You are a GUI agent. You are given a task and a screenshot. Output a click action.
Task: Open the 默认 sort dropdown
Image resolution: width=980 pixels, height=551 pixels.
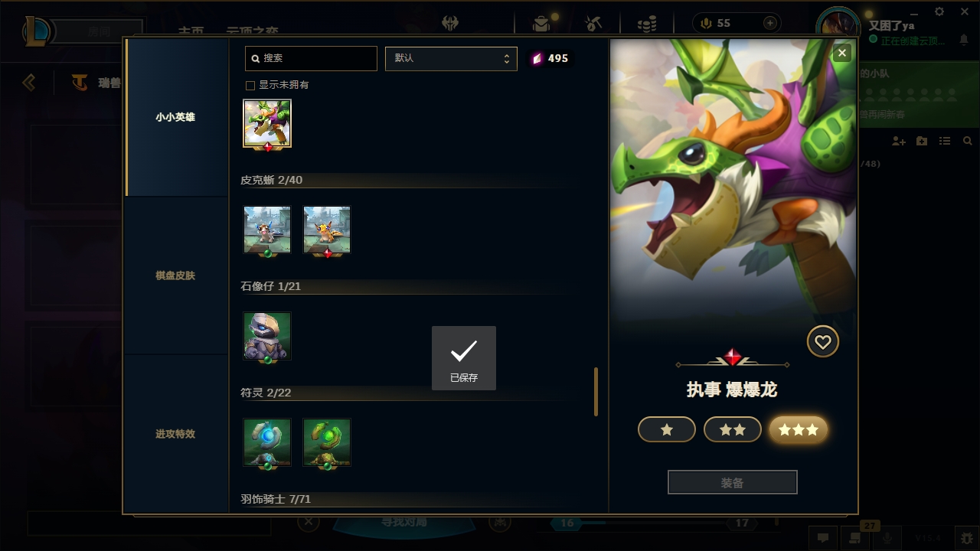(x=451, y=58)
